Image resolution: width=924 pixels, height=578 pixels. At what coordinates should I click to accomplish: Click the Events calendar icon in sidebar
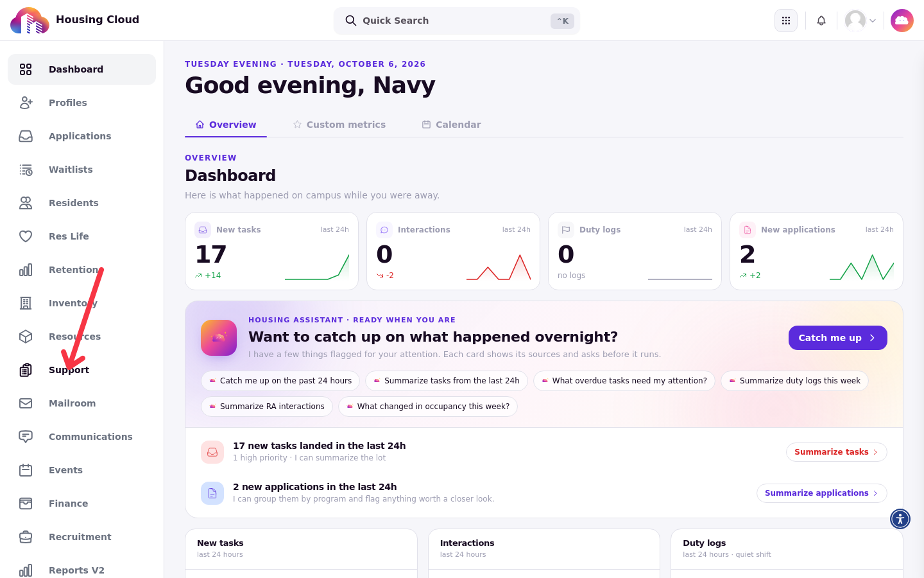click(x=26, y=470)
